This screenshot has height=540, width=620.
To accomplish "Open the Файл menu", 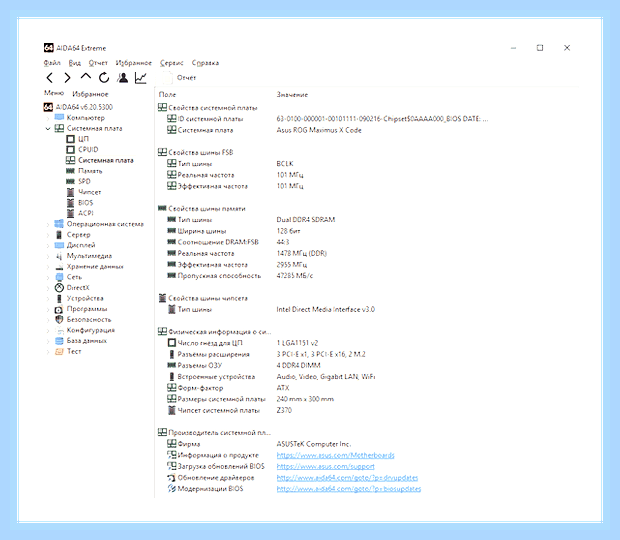I will [52, 63].
